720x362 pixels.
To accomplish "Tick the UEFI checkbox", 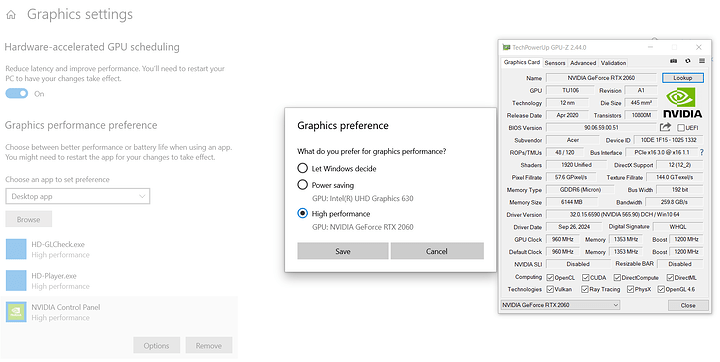I will 681,128.
